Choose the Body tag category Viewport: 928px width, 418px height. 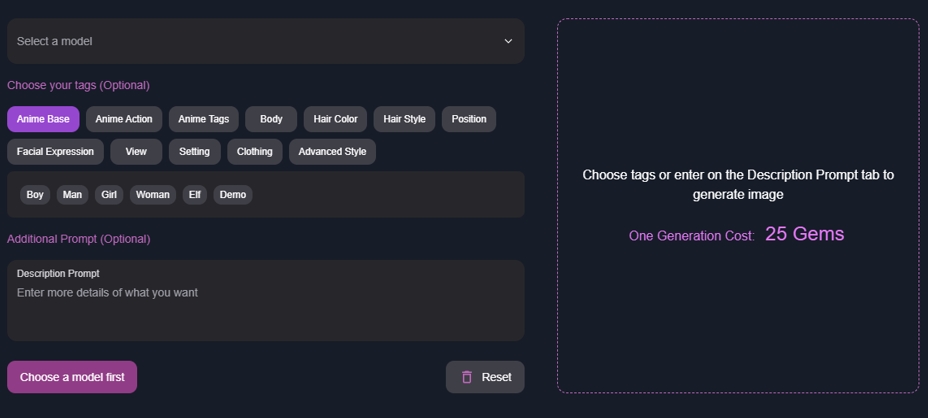[x=271, y=119]
